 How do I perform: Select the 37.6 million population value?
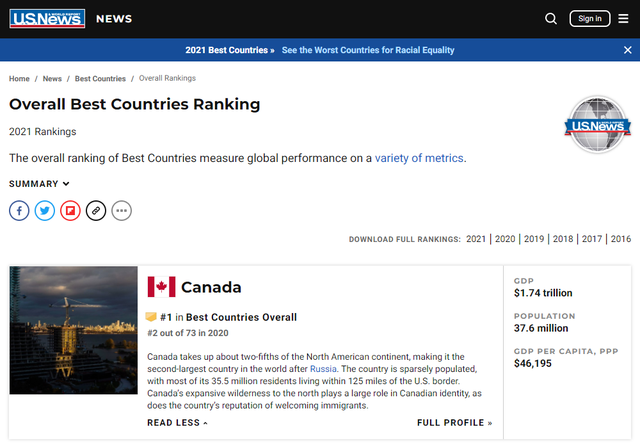point(541,328)
